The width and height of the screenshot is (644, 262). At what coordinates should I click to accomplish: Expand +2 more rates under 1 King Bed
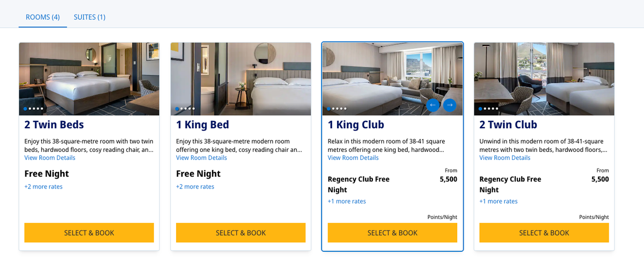tap(195, 187)
